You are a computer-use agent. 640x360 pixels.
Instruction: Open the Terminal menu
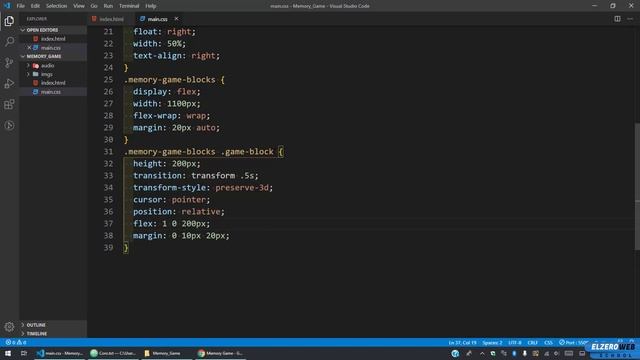(x=129, y=6)
